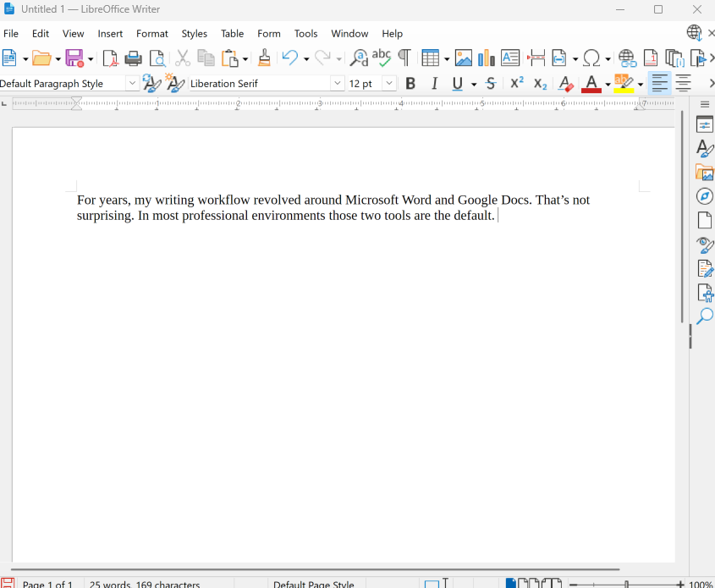715x588 pixels.
Task: Expand the underline style dropdown arrow
Action: [474, 85]
